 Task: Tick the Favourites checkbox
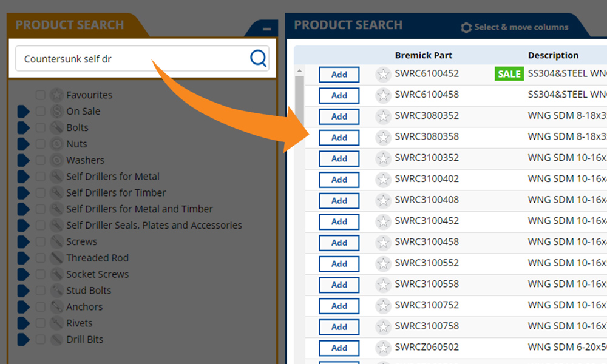click(x=40, y=95)
